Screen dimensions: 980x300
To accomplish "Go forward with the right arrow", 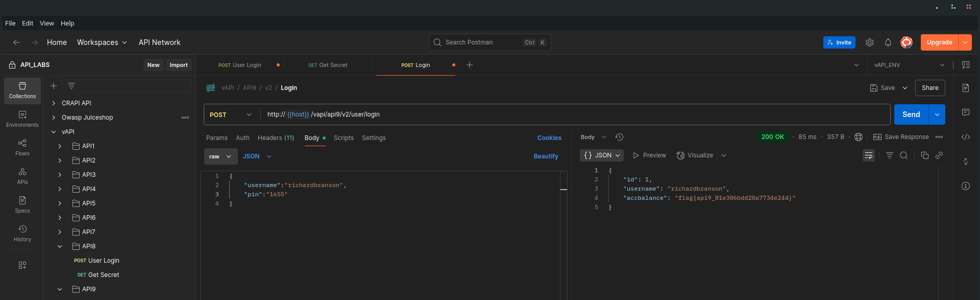I will pos(35,42).
